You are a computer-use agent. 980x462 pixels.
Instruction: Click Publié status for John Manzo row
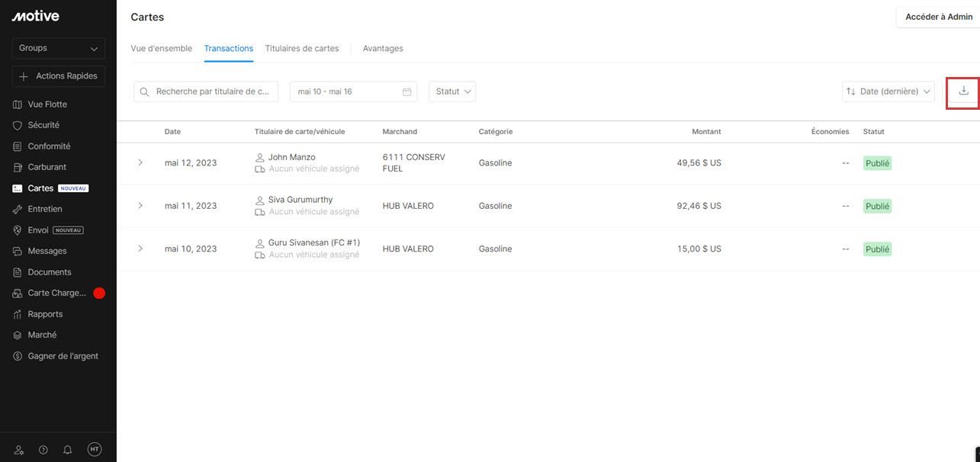[877, 163]
